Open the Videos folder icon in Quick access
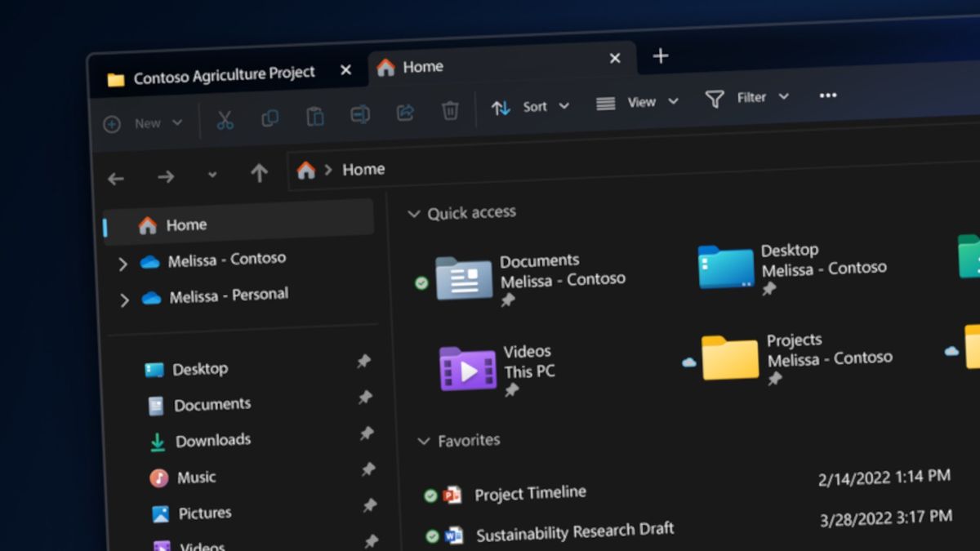This screenshot has height=551, width=980. [468, 369]
